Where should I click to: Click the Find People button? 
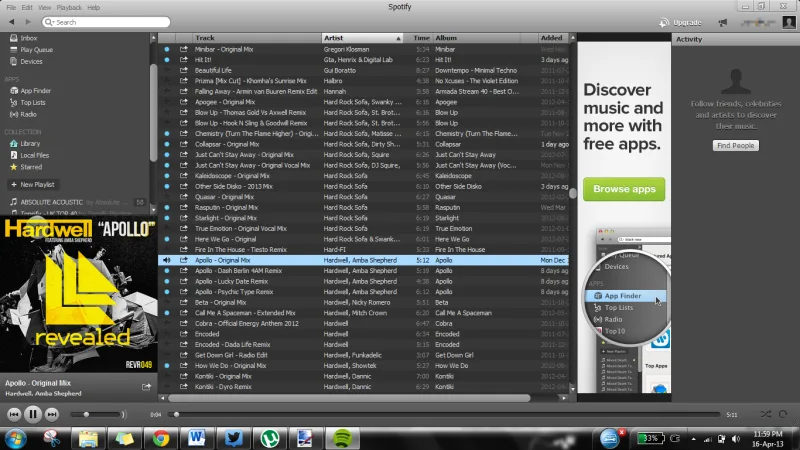pyautogui.click(x=735, y=146)
